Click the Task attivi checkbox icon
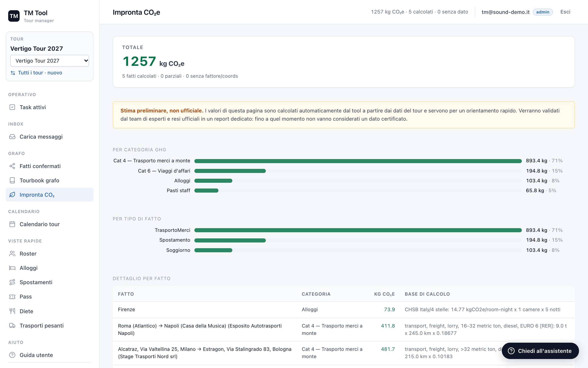The width and height of the screenshot is (588, 368). (12, 107)
